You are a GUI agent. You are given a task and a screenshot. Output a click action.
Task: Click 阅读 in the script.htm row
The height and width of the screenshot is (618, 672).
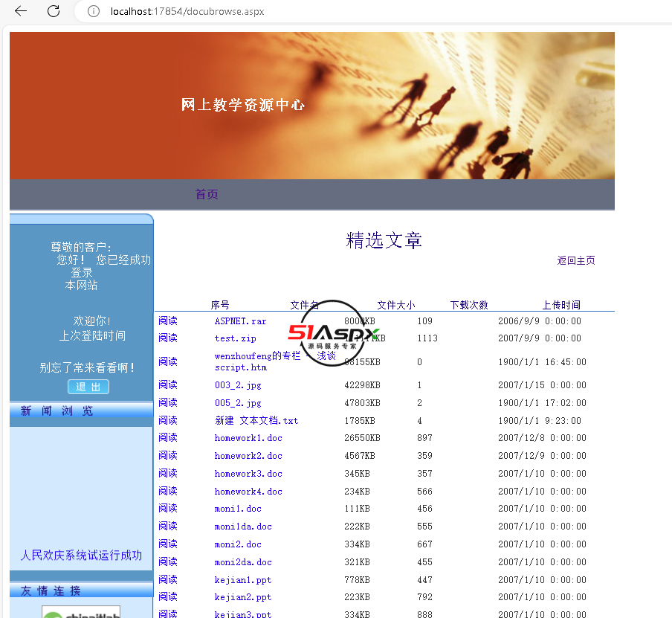[x=167, y=361]
